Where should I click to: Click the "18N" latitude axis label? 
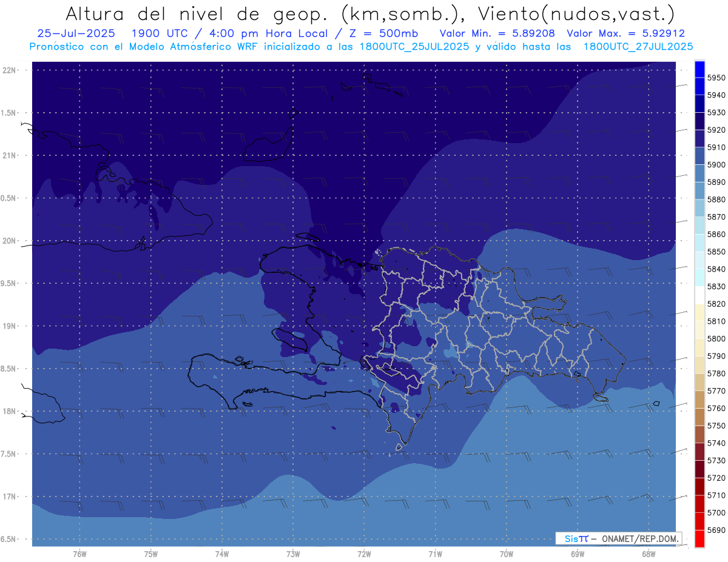point(9,411)
